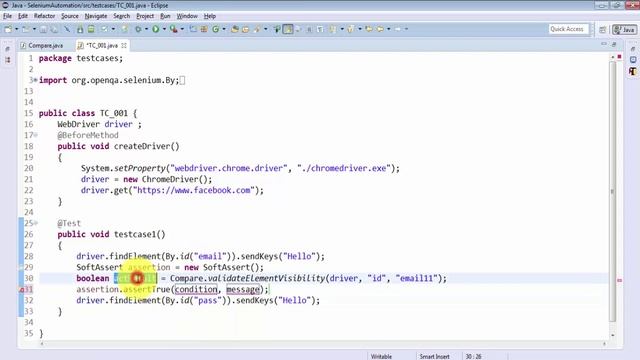The image size is (640, 360).
Task: Open the Edit menu
Action: pos(23,16)
